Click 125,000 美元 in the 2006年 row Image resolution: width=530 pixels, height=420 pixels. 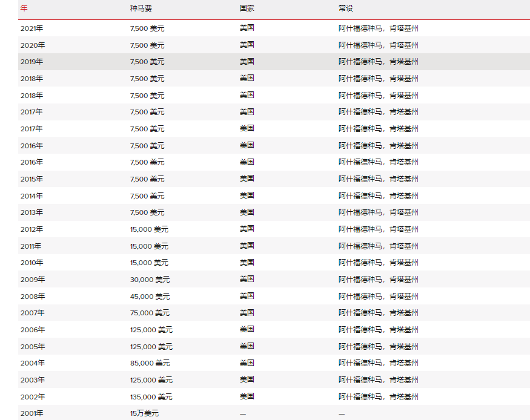tap(151, 330)
